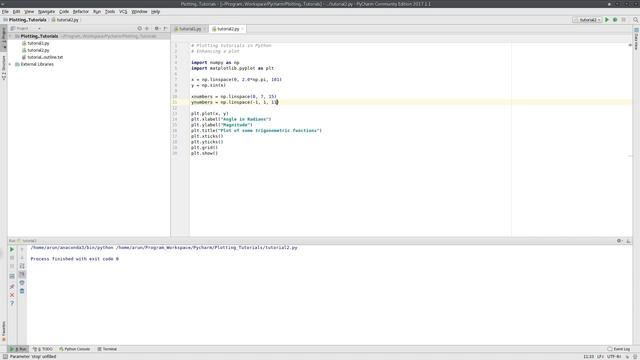This screenshot has height=360, width=640.
Task: Start debugging with the bug icon
Action: tap(615, 20)
